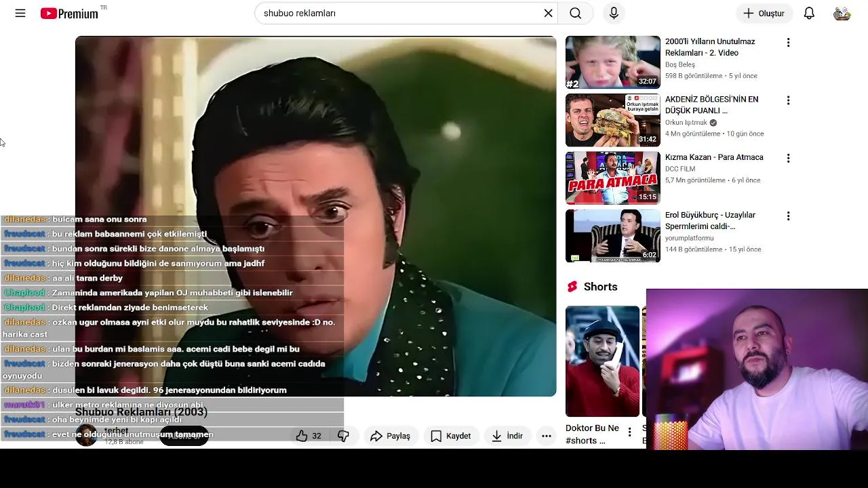Open the Oluştur create button
The height and width of the screenshot is (488, 868).
764,13
